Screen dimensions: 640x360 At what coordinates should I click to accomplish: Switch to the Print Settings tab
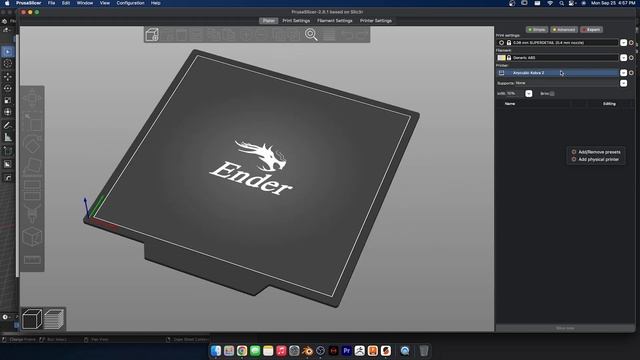tap(296, 20)
